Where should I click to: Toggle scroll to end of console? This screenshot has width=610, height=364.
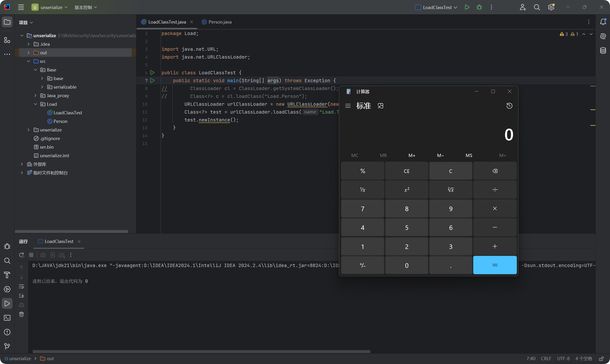pyautogui.click(x=22, y=296)
